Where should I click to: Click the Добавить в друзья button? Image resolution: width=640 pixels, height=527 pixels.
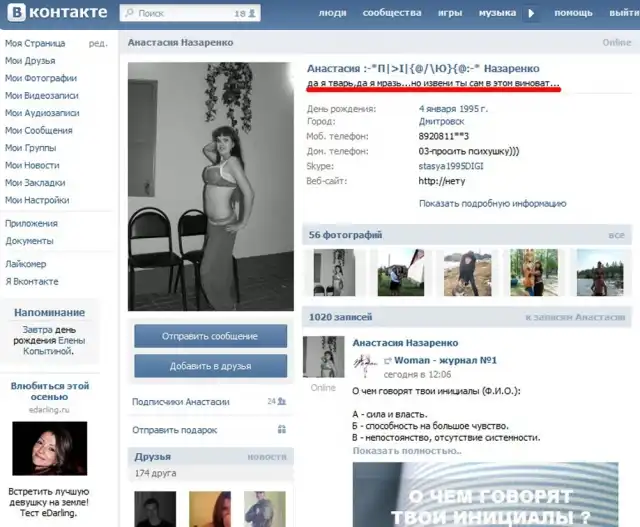[210, 366]
